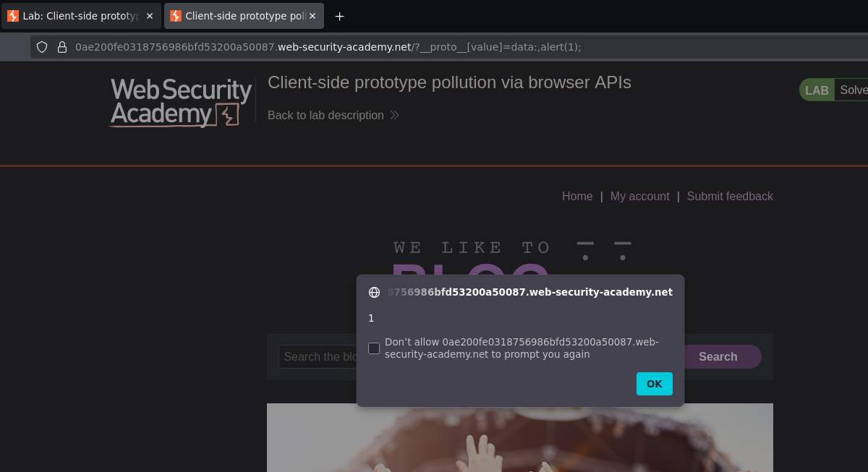Click the blog post image thumbnail

tap(519, 437)
